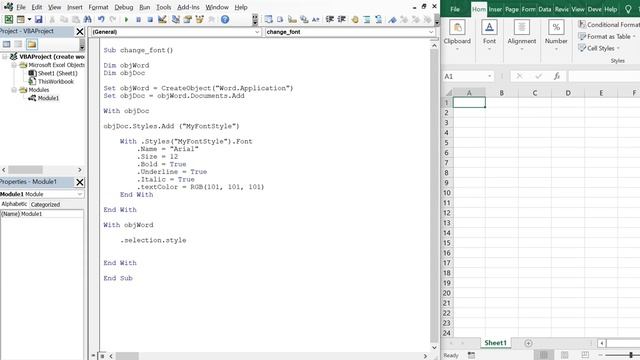The width and height of the screenshot is (640, 360).
Task: Collapse the VBAProject tree node
Action: tap(5, 57)
